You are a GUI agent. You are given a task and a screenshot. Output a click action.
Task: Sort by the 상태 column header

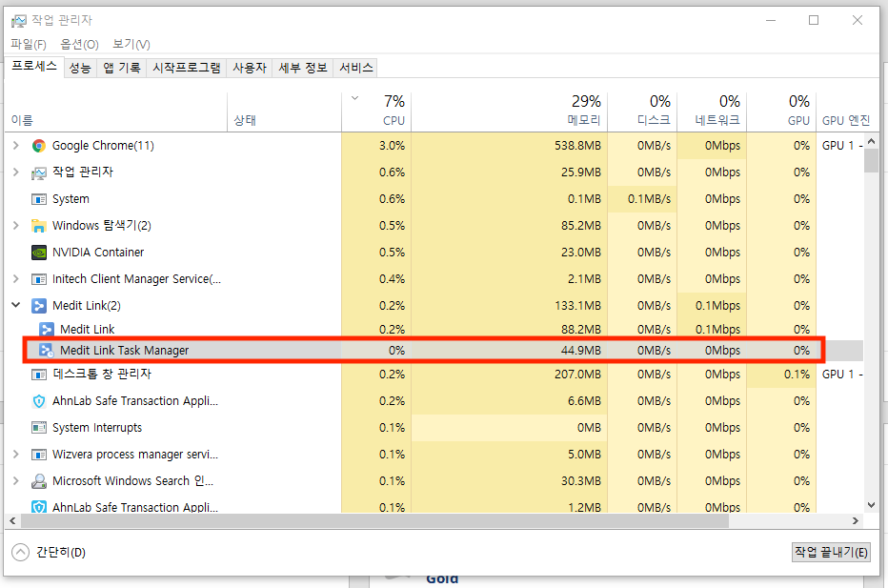284,112
